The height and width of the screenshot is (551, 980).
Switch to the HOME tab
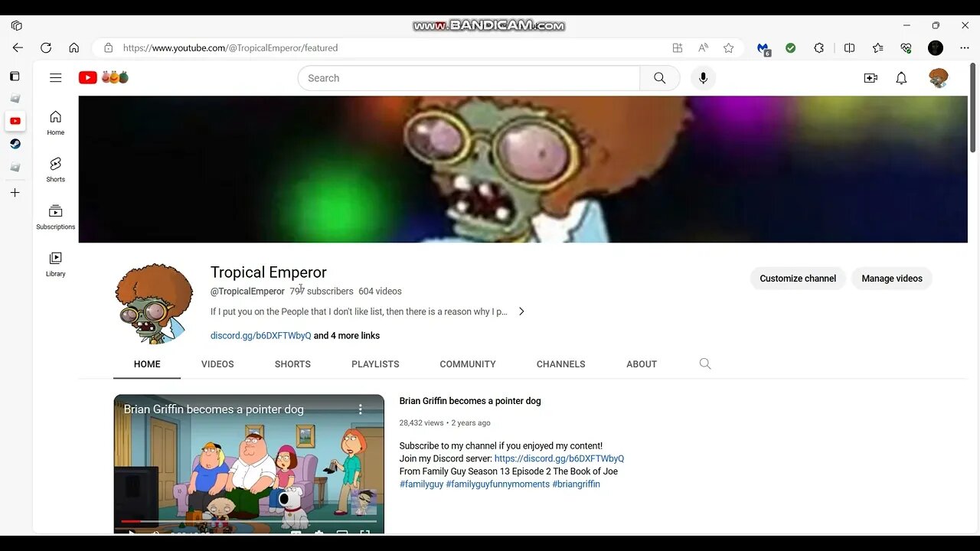(x=147, y=364)
